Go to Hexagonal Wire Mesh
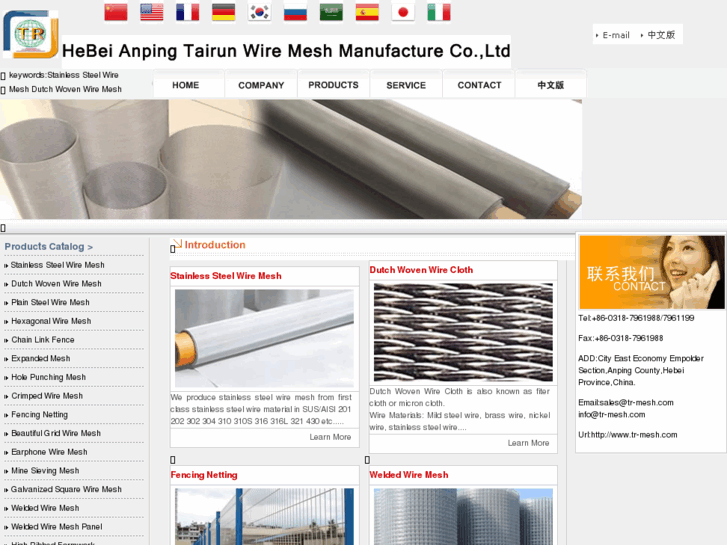The width and height of the screenshot is (727, 545). point(51,321)
